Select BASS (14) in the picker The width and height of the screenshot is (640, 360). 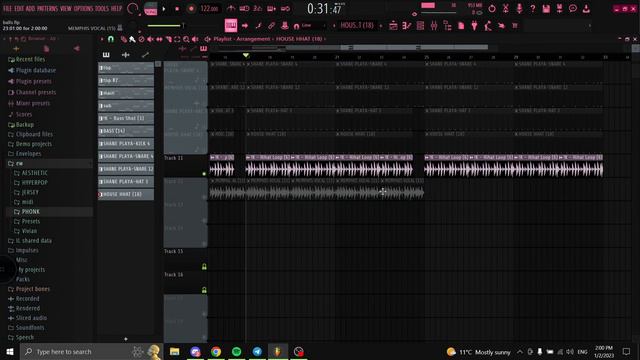126,131
